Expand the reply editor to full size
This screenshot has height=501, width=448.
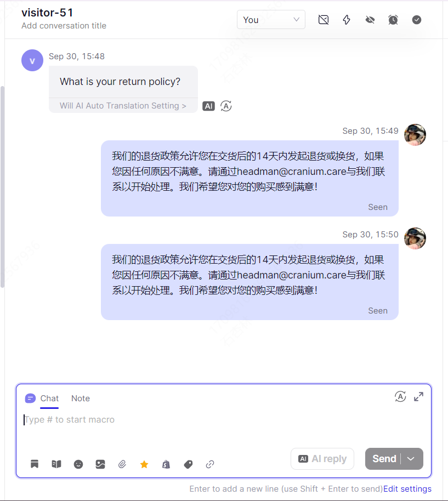pos(418,396)
